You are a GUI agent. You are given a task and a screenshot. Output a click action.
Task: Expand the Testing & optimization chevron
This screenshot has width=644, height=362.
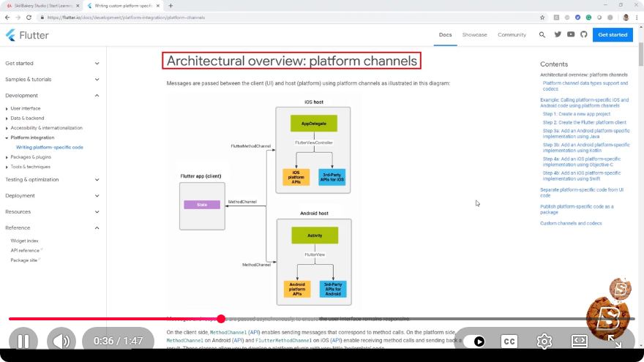97,179
